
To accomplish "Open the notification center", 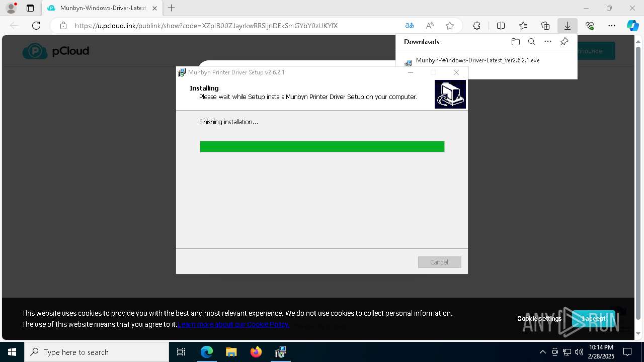I will pos(627,352).
